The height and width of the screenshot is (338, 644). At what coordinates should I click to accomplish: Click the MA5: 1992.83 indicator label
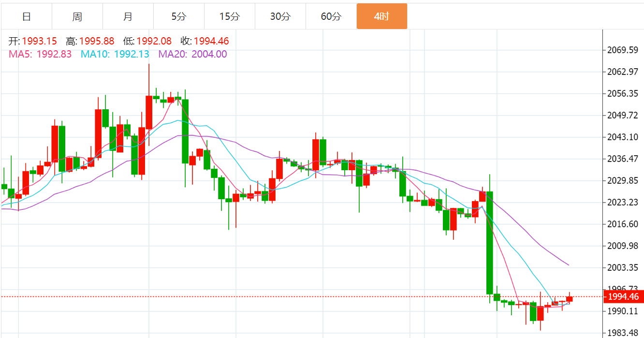tap(40, 54)
